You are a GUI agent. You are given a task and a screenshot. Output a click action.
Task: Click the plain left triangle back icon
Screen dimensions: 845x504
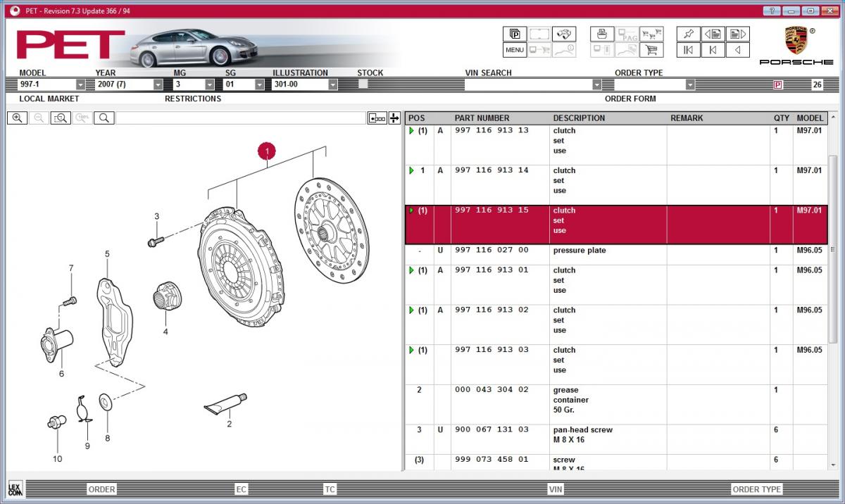tap(737, 50)
